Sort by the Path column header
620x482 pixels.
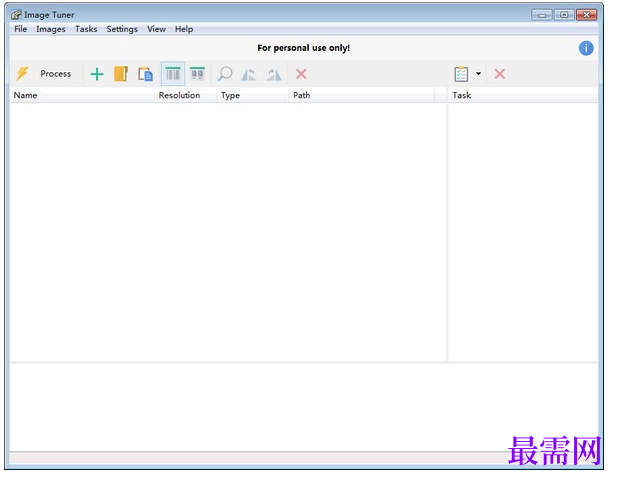click(x=361, y=95)
